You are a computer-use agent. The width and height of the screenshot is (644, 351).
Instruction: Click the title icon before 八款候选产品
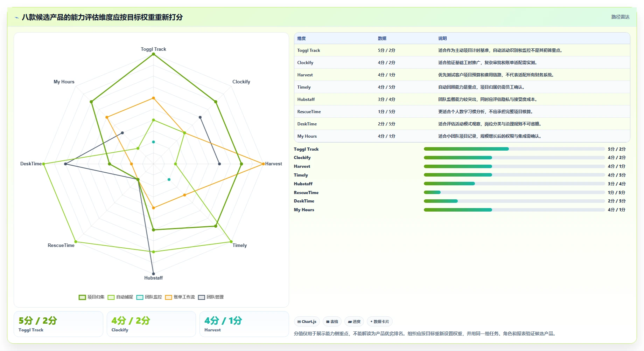(x=16, y=17)
